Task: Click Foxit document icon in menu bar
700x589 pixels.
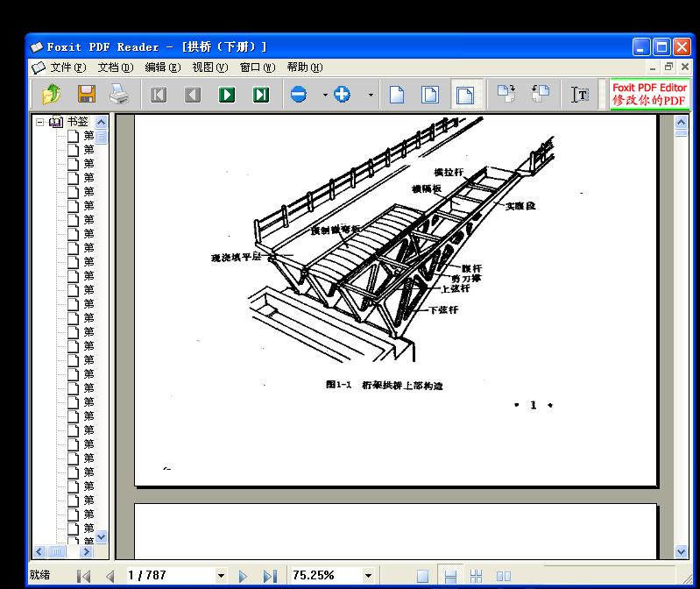Action: click(x=39, y=67)
